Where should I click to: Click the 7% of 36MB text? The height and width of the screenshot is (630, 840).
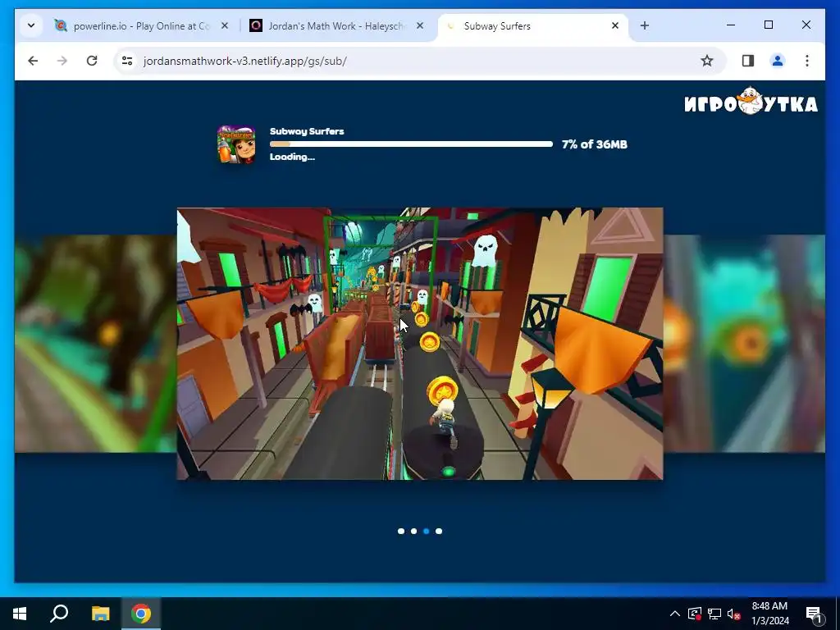594,144
